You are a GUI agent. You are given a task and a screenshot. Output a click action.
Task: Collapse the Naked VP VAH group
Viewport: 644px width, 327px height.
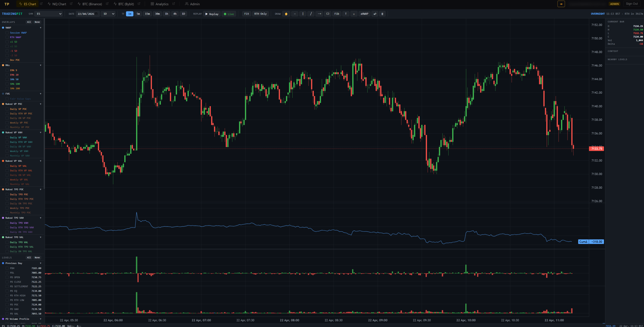tap(41, 133)
